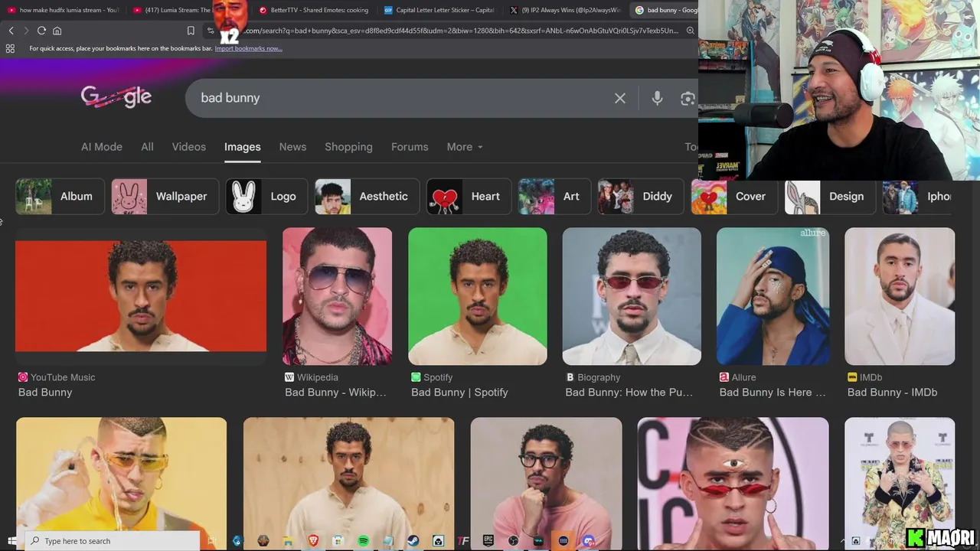Filter images by Cover chip
Viewport: 980px width, 551px height.
734,197
